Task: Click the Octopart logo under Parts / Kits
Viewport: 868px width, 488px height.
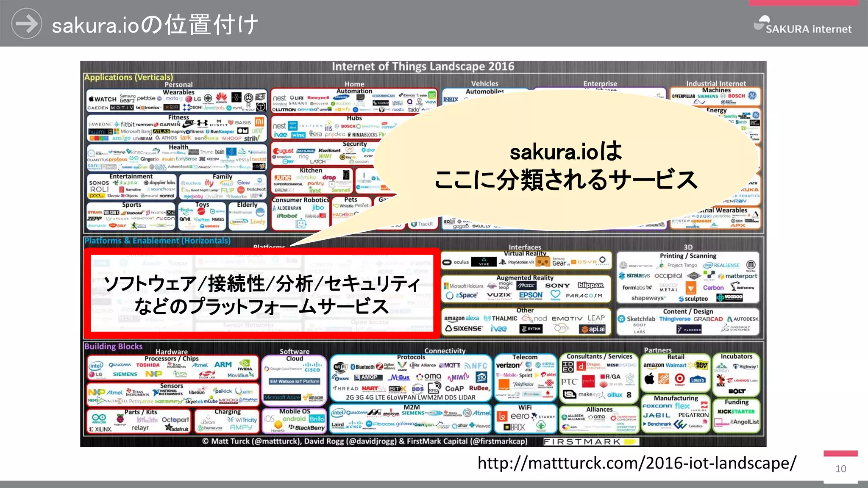Action: coord(175,419)
